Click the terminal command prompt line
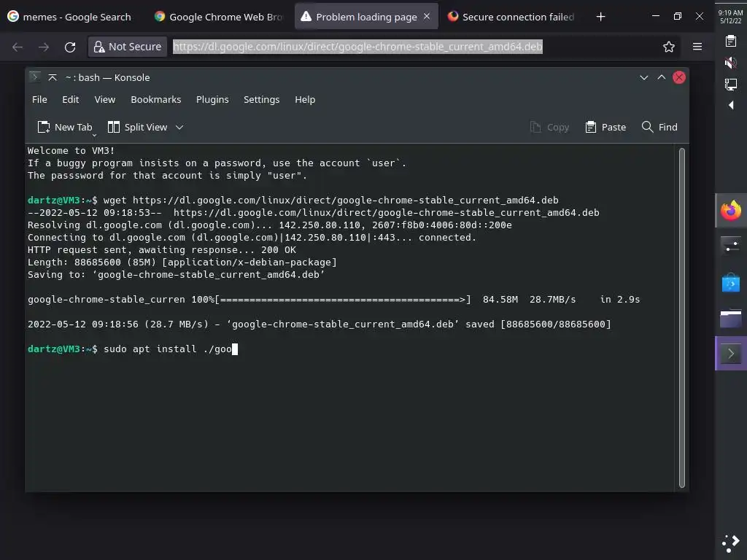The width and height of the screenshot is (747, 560). pyautogui.click(x=133, y=349)
